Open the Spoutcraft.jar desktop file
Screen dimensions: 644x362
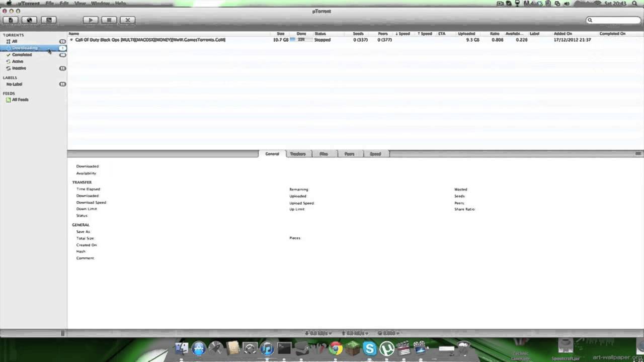coord(566,349)
